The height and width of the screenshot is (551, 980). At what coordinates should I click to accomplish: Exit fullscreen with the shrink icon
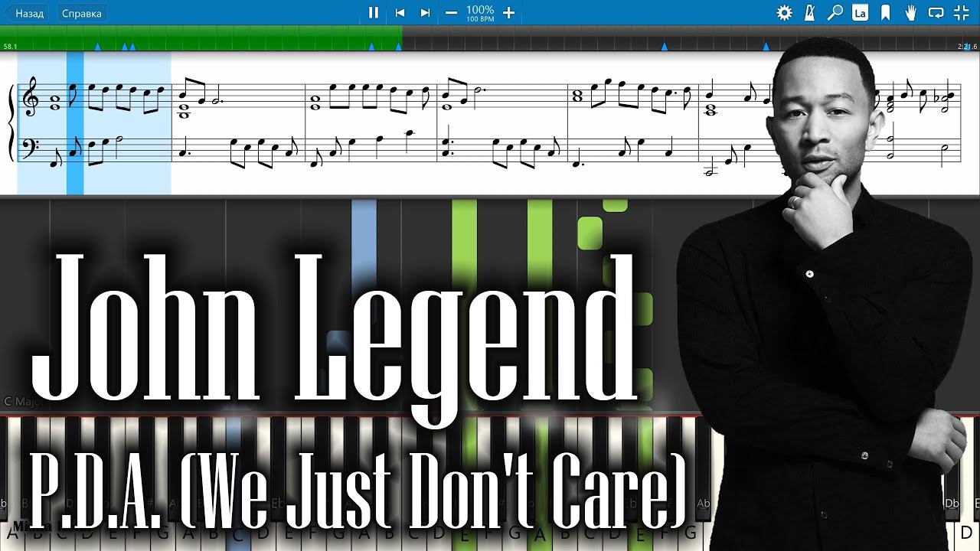961,12
